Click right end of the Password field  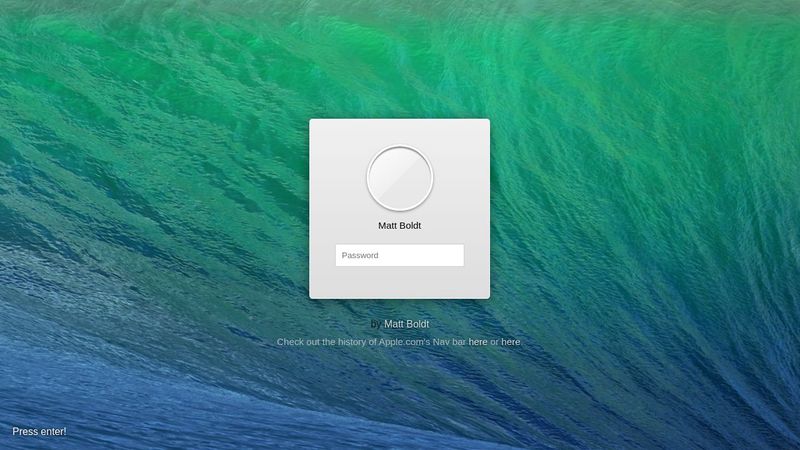[455, 255]
